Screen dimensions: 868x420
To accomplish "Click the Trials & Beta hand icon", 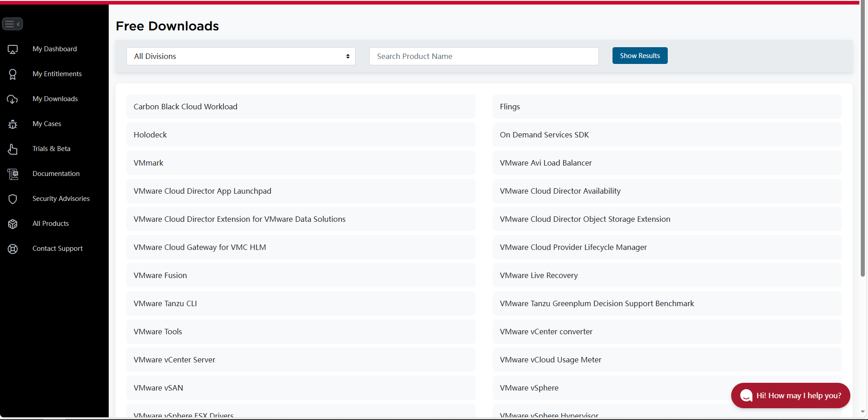I will click(x=13, y=149).
